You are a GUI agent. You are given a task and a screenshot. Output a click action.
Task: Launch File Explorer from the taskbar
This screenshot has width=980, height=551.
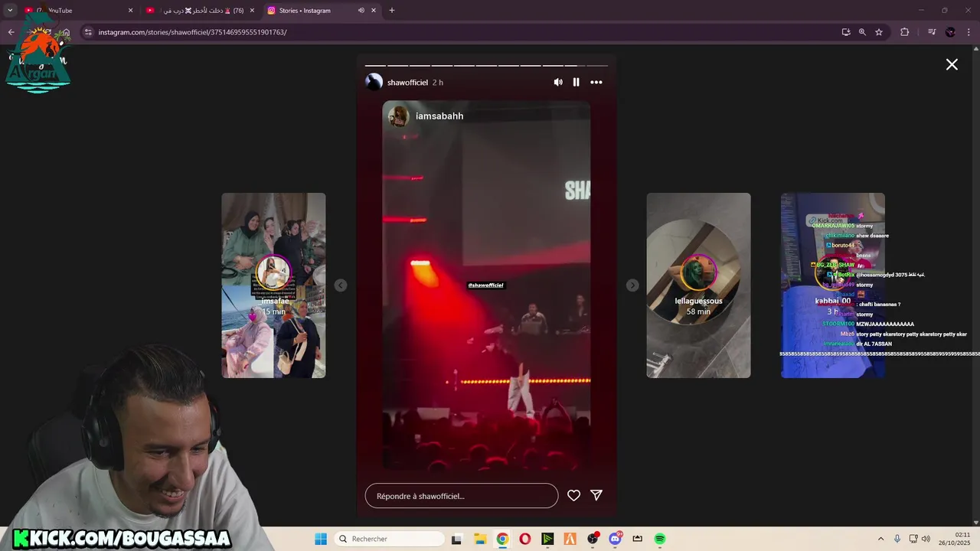(480, 539)
